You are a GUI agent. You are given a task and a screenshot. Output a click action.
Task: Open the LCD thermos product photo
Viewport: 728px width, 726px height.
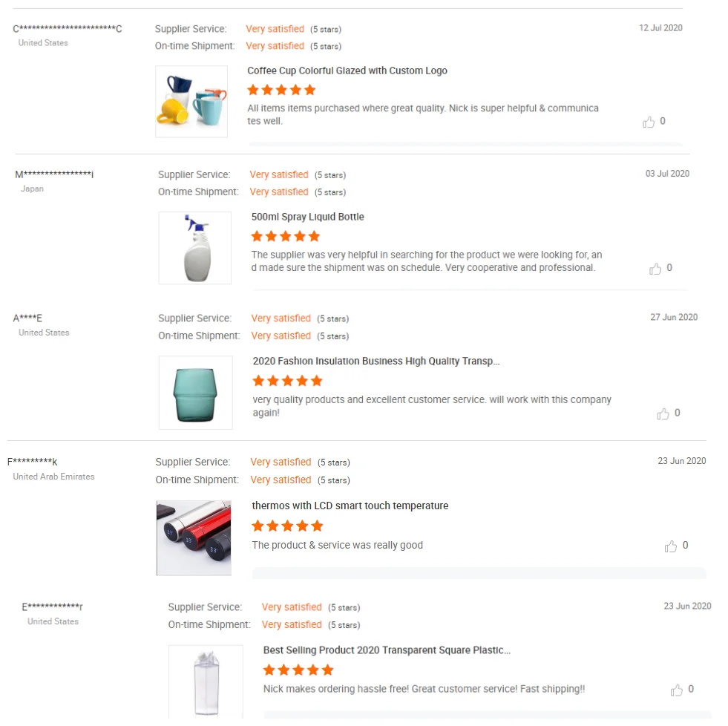[x=194, y=538]
